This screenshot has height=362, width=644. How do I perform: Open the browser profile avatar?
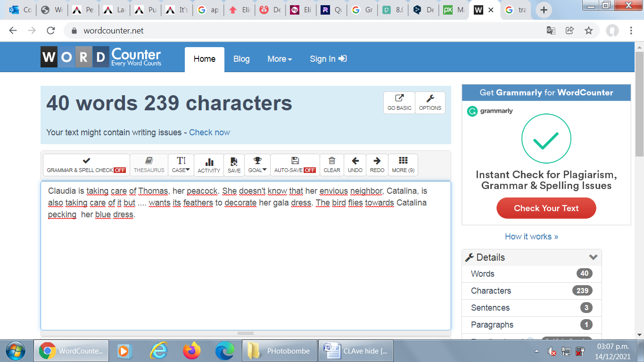[x=612, y=31]
